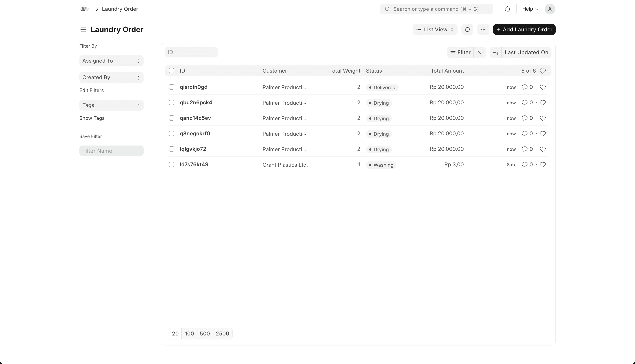Refresh the Laundry Order list
This screenshot has height=364, width=635.
pos(467,29)
